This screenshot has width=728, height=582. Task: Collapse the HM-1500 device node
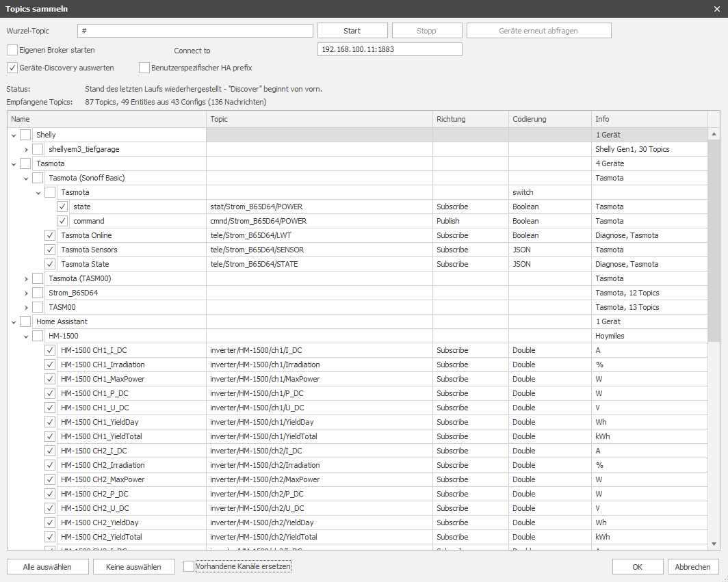click(26, 336)
